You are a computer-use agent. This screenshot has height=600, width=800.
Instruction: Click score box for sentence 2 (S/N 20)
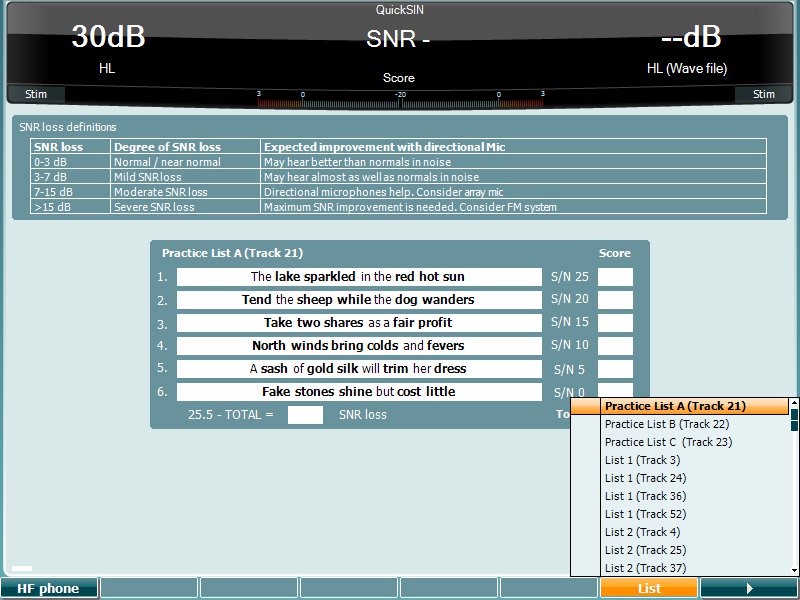[x=615, y=299]
